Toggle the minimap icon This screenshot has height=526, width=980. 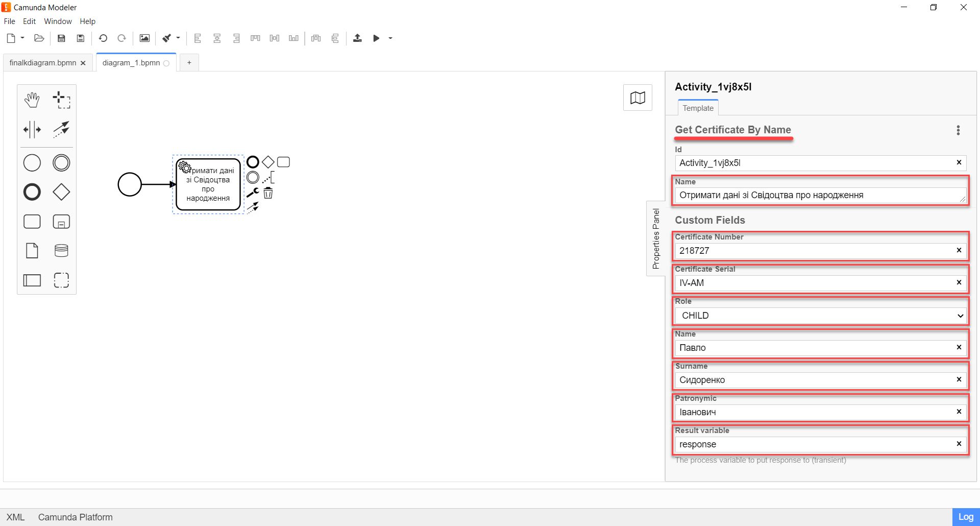[638, 98]
